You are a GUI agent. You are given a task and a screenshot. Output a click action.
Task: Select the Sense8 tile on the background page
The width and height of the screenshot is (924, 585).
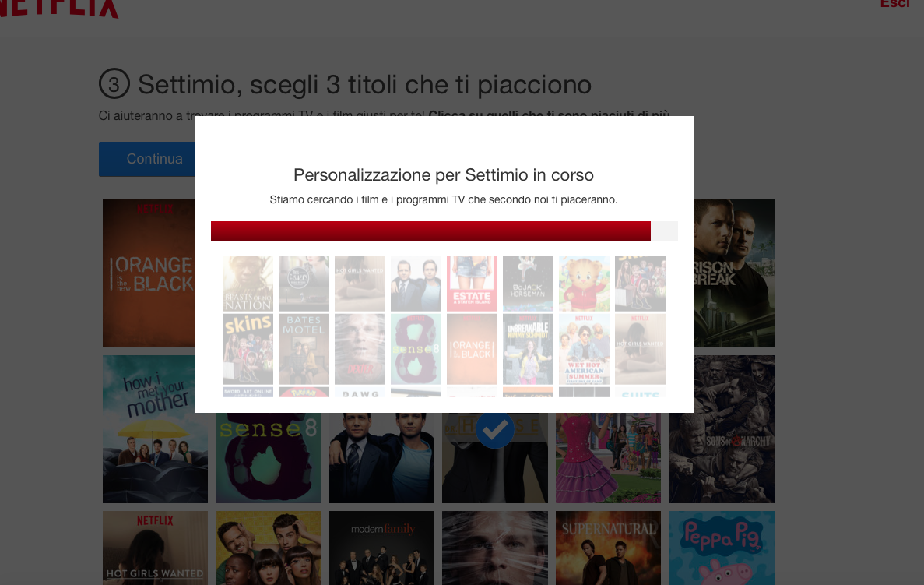coord(269,457)
